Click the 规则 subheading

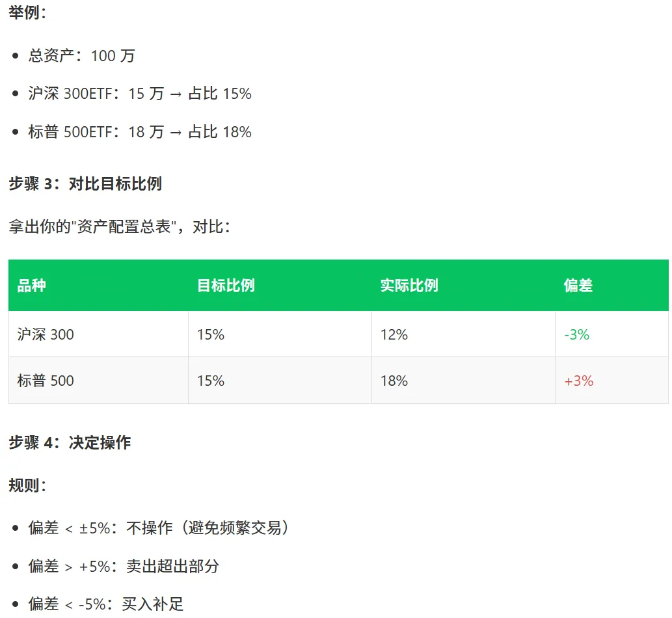[x=27, y=485]
